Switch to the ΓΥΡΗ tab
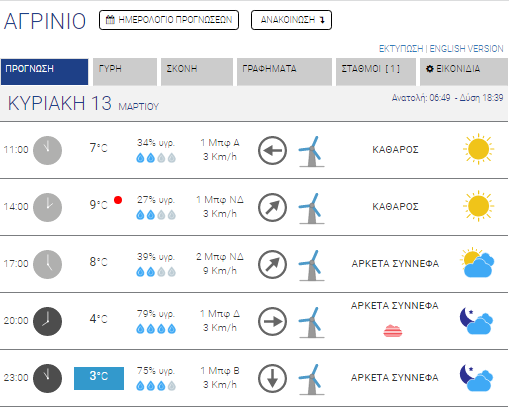 [125, 72]
